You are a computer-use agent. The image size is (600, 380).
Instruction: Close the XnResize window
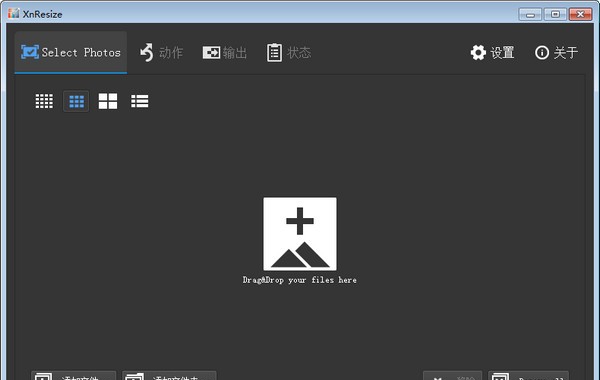point(580,15)
